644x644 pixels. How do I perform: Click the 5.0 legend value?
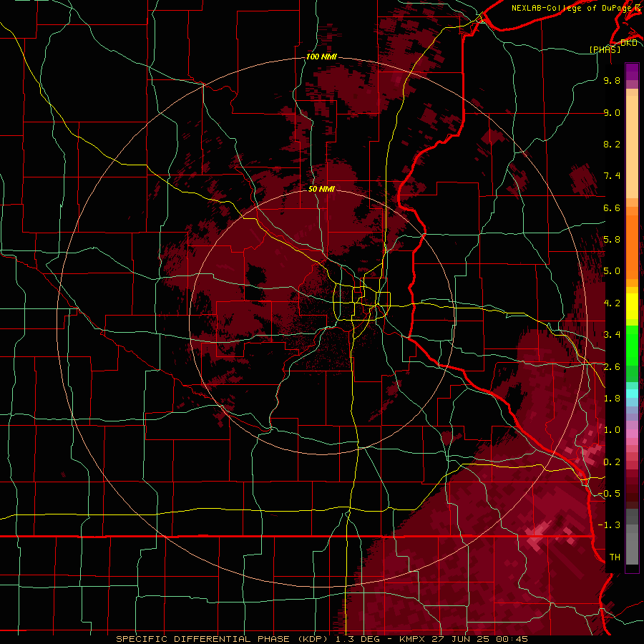pyautogui.click(x=612, y=271)
